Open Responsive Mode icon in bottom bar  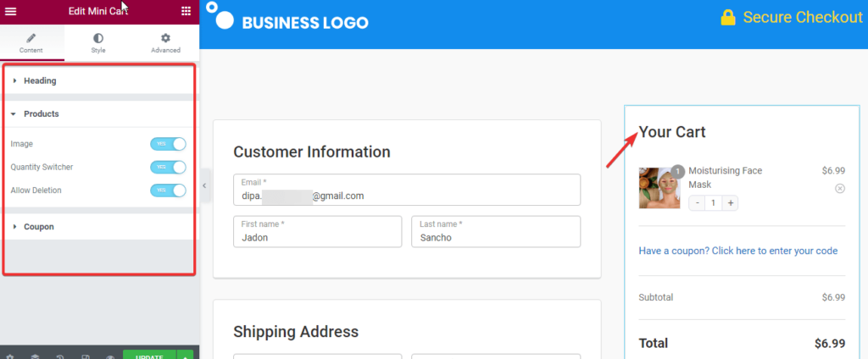coord(86,356)
